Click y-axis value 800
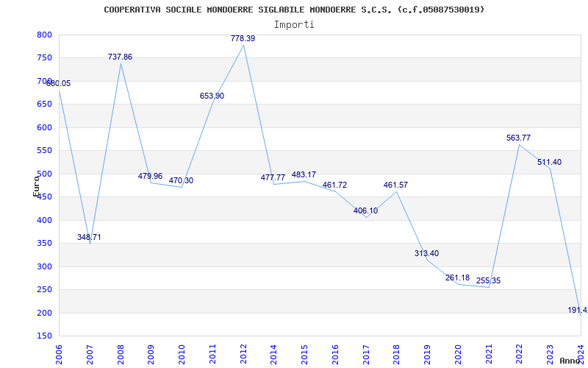The image size is (588, 368). pos(44,35)
